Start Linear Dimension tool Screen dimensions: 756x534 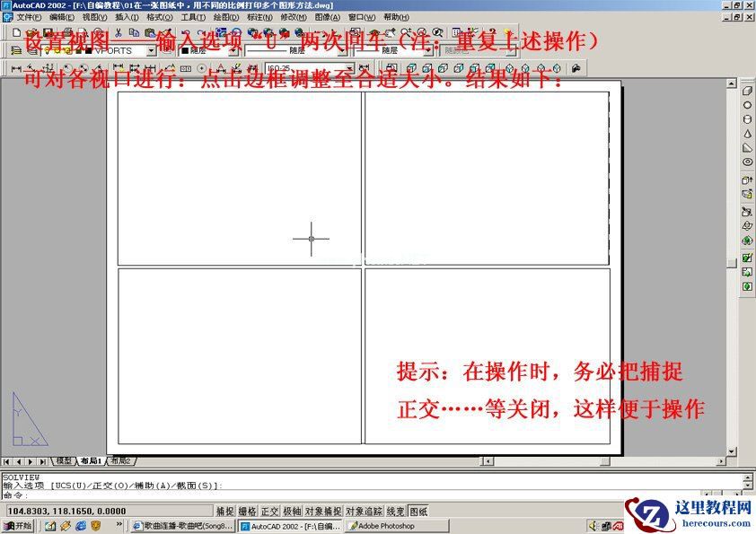[x=16, y=68]
